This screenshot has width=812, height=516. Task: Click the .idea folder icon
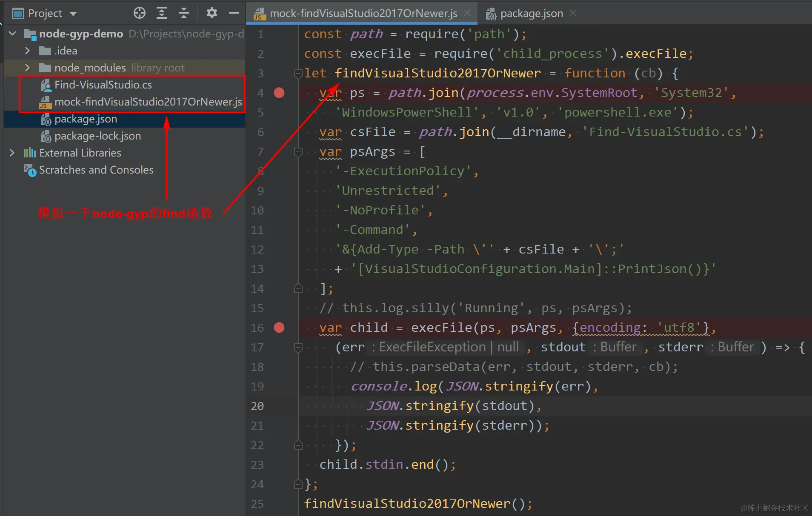pos(45,51)
